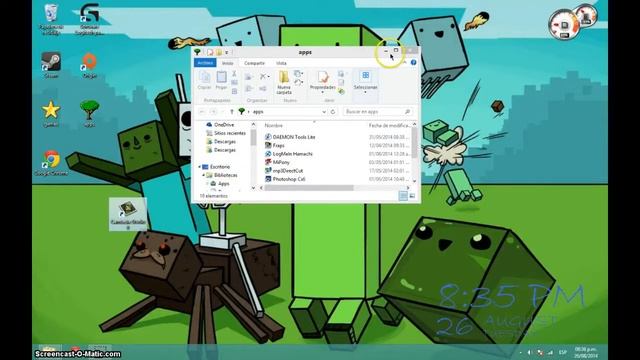Click the taskbar clock and date
The width and height of the screenshot is (640, 360).
tap(586, 352)
